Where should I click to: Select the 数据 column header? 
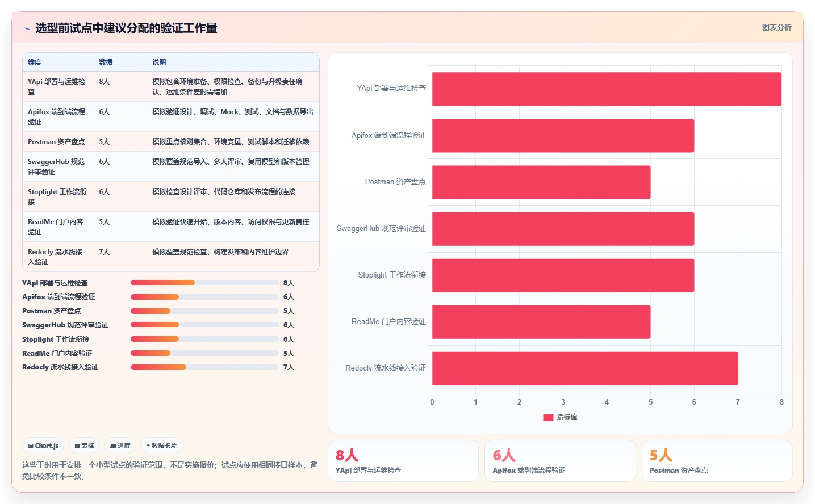(106, 62)
